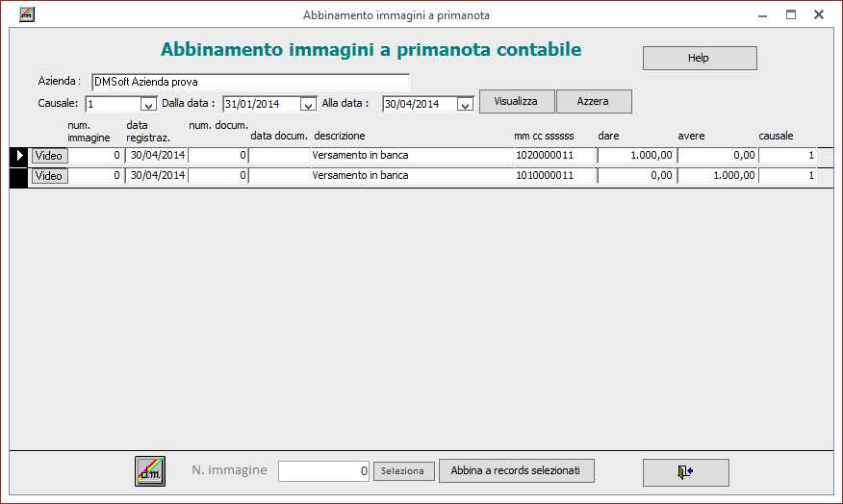Click second row's num. docum. cell
Image resolution: width=843 pixels, height=504 pixels.
click(x=217, y=175)
